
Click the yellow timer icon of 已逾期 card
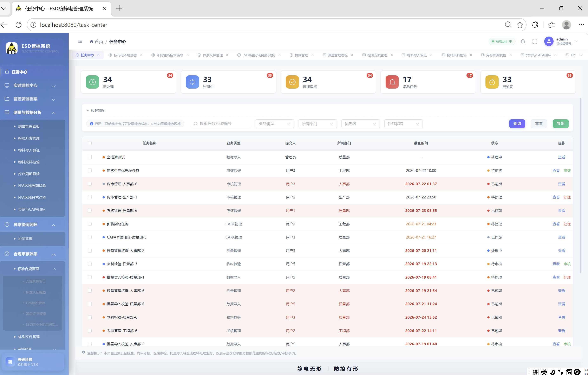point(492,82)
